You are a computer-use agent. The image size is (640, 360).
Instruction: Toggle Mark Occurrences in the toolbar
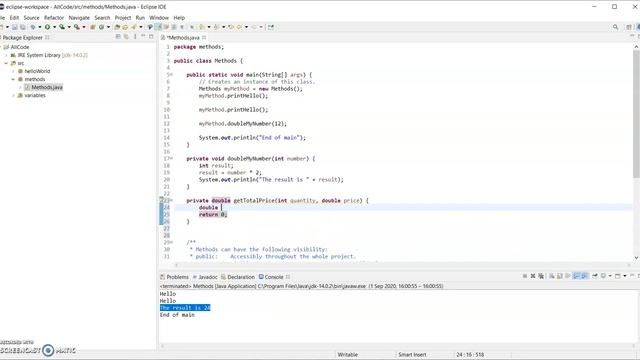coord(158,27)
